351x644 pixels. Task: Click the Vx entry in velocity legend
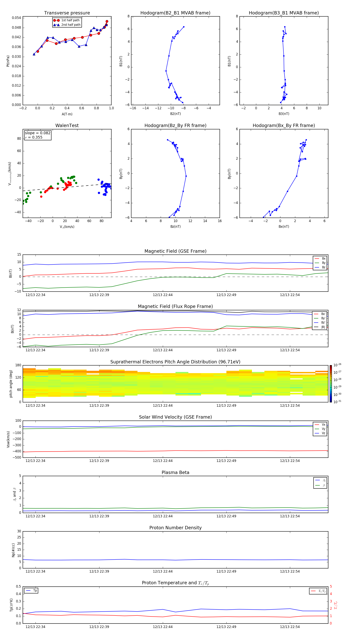320,424
